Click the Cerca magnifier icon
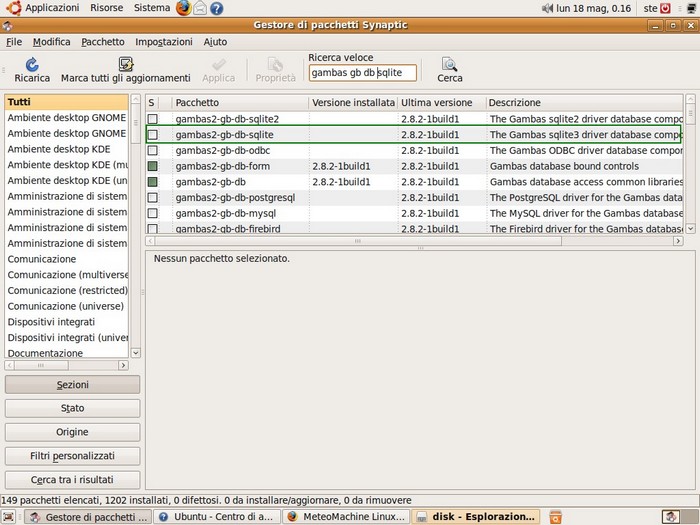Screen dimensions: 700x525 (449, 64)
